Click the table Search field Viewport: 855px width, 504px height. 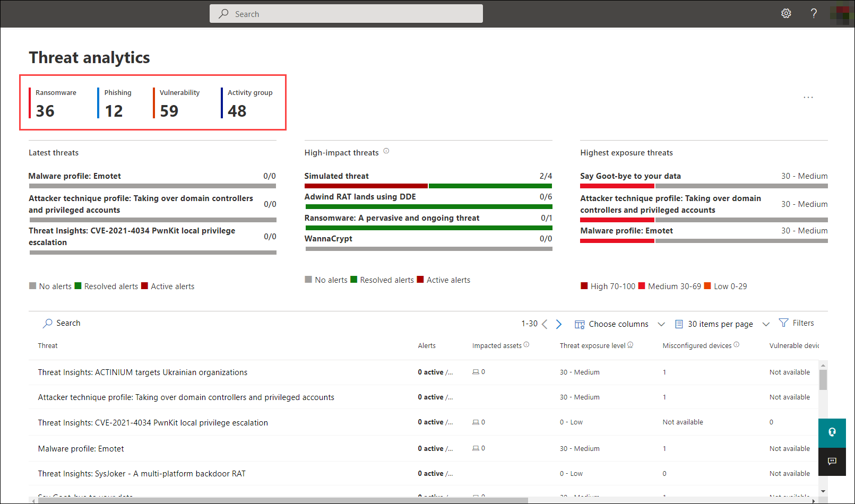[69, 323]
